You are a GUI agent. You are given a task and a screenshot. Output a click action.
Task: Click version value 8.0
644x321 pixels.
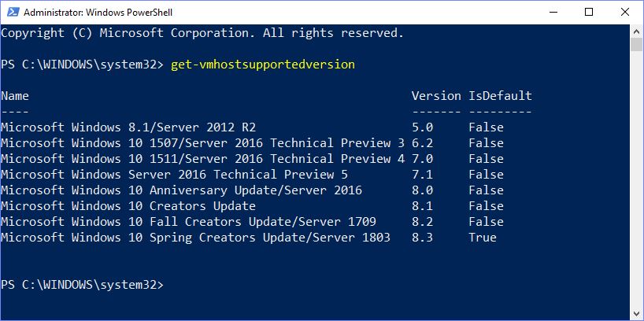[422, 190]
